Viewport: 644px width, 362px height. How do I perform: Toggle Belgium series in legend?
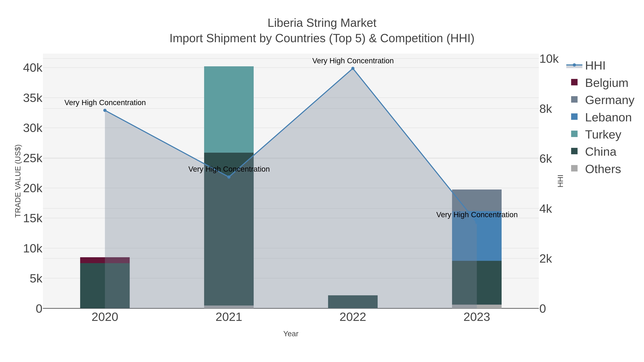599,83
